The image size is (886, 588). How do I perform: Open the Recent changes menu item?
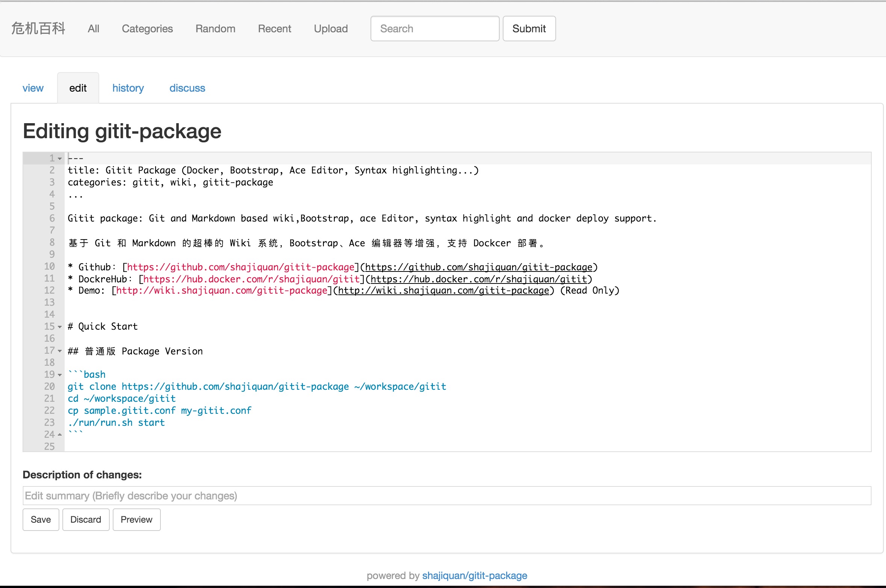point(274,29)
